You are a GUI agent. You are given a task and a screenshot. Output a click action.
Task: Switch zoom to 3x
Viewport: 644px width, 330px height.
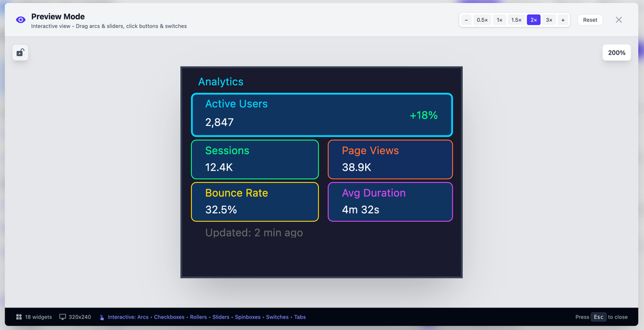[x=549, y=20]
